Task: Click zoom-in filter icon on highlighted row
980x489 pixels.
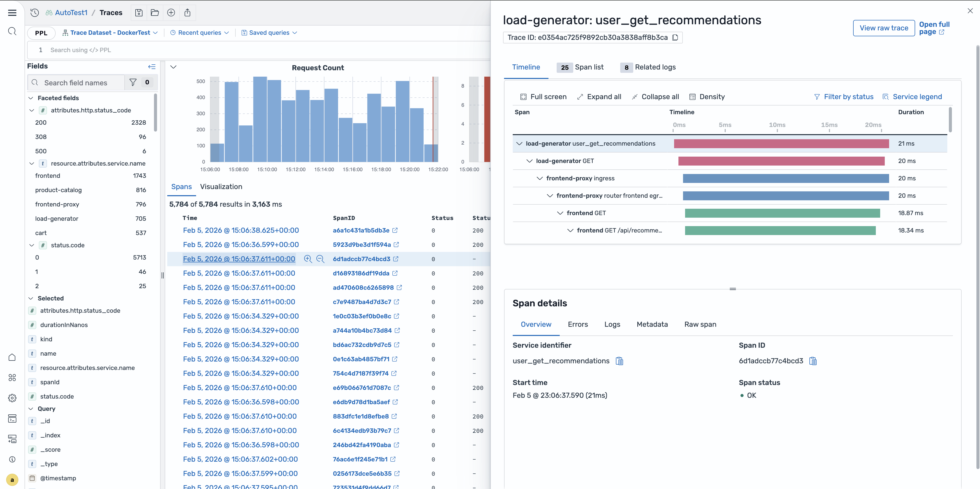Action: pos(308,259)
